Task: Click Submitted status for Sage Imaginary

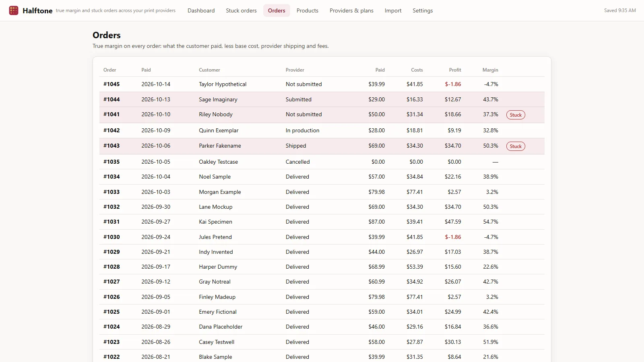Action: (298, 99)
